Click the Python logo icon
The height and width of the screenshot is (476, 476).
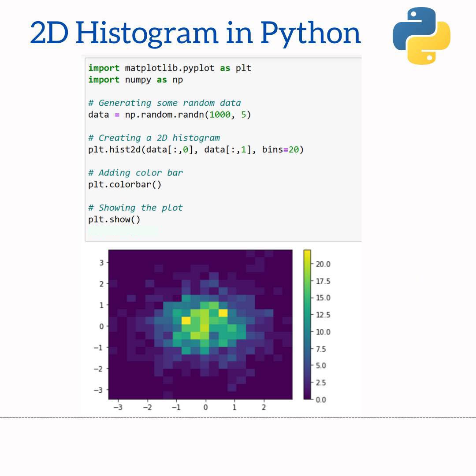tap(421, 33)
